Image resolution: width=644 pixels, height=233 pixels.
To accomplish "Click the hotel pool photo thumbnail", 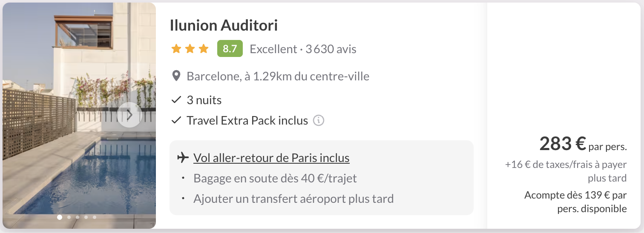I will (x=79, y=116).
